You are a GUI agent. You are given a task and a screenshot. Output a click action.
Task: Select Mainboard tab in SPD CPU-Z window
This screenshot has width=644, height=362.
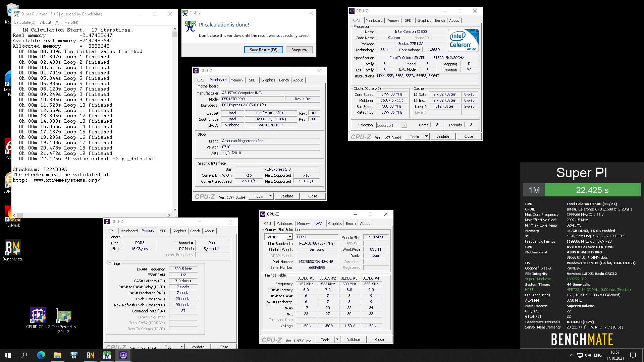pyautogui.click(x=284, y=224)
